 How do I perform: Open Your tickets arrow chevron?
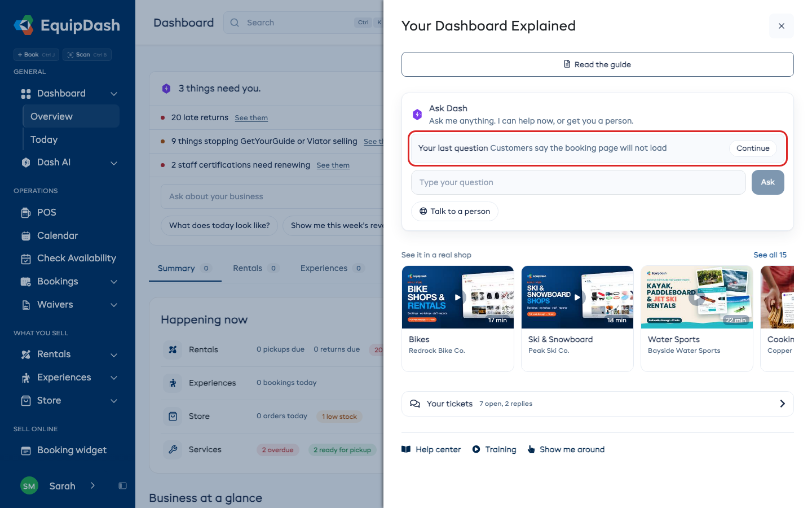[x=782, y=404]
